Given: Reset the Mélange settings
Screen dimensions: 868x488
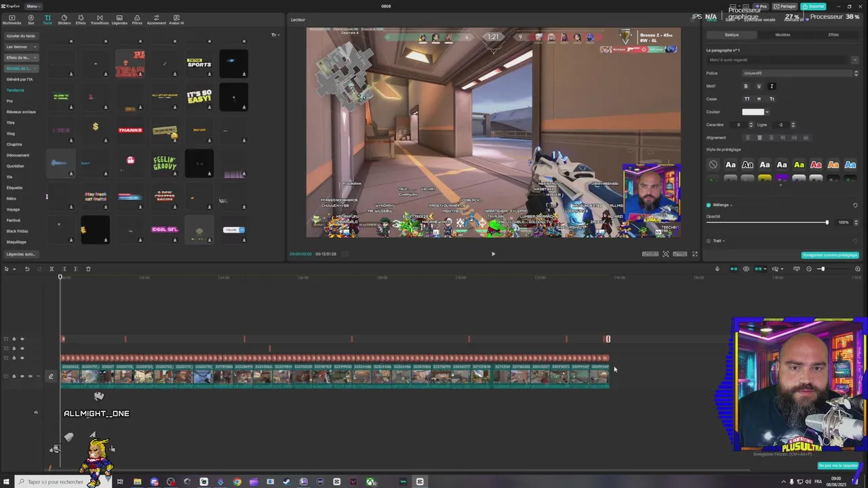Looking at the screenshot, I should click(855, 205).
